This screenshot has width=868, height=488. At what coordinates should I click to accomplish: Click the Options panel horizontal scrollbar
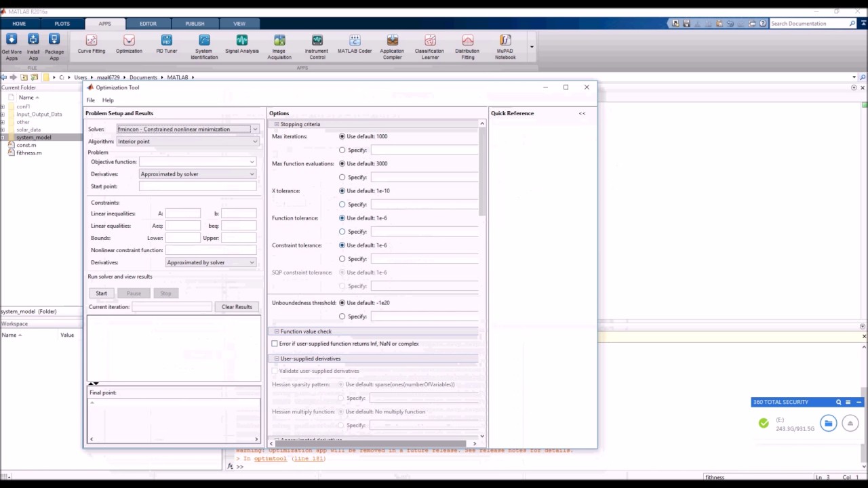(370, 443)
